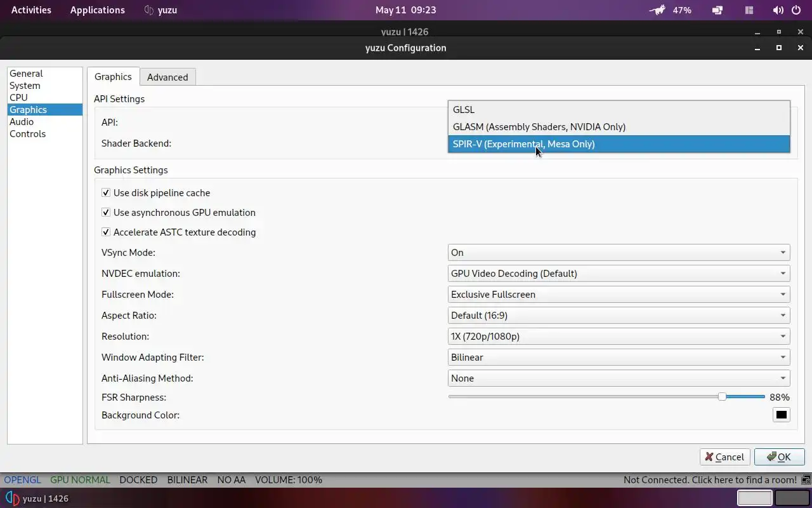Click the yuzu logo in the top bar
The image size is (812, 508).
[149, 10]
